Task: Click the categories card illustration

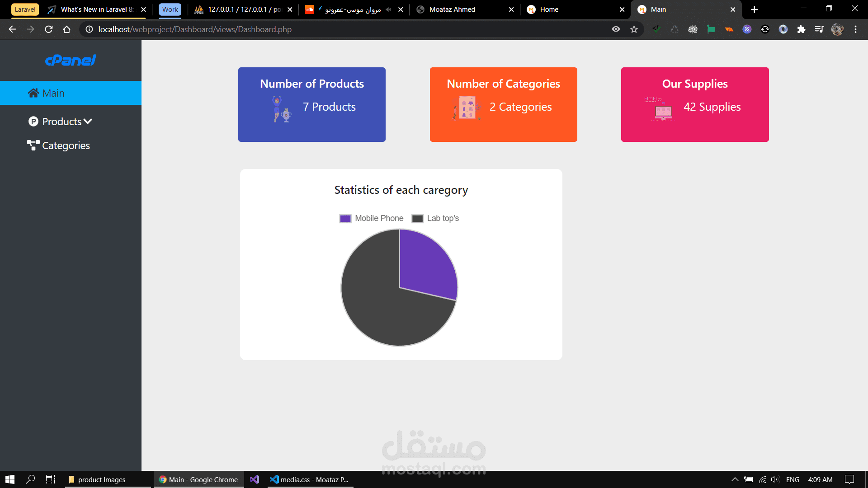Action: (467, 108)
